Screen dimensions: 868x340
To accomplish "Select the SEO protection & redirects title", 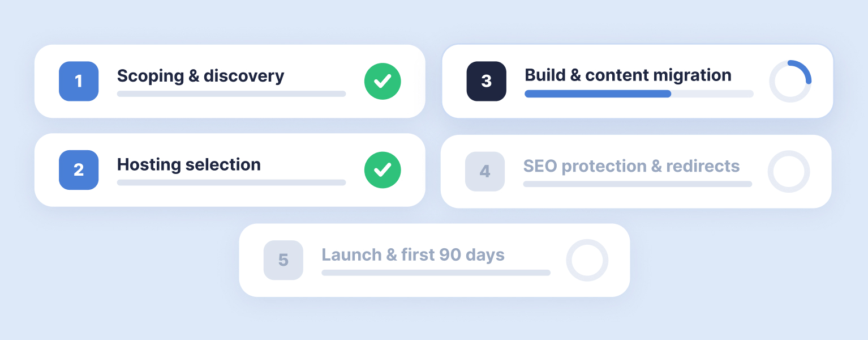I will pyautogui.click(x=631, y=166).
